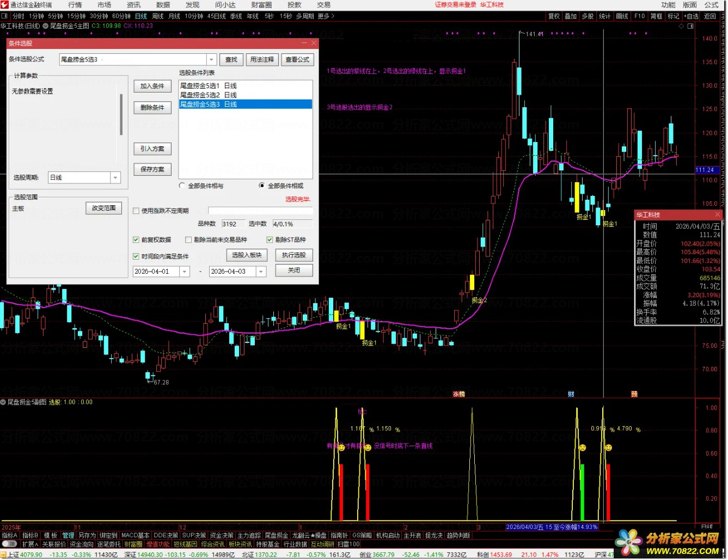Click the round arrow icon beside 尾盘捞金5主图
The height and width of the screenshot is (560, 728).
(45, 26)
